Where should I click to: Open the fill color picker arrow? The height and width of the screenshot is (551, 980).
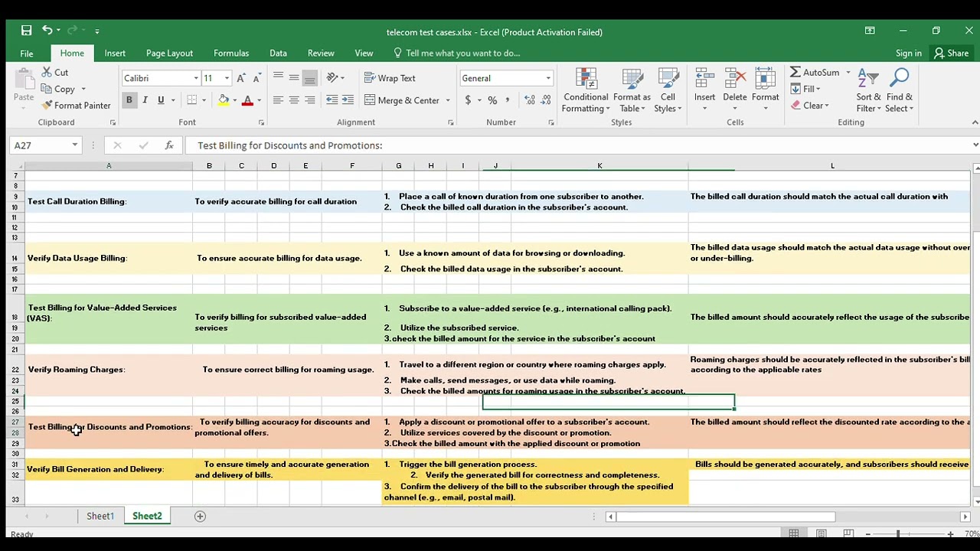234,100
